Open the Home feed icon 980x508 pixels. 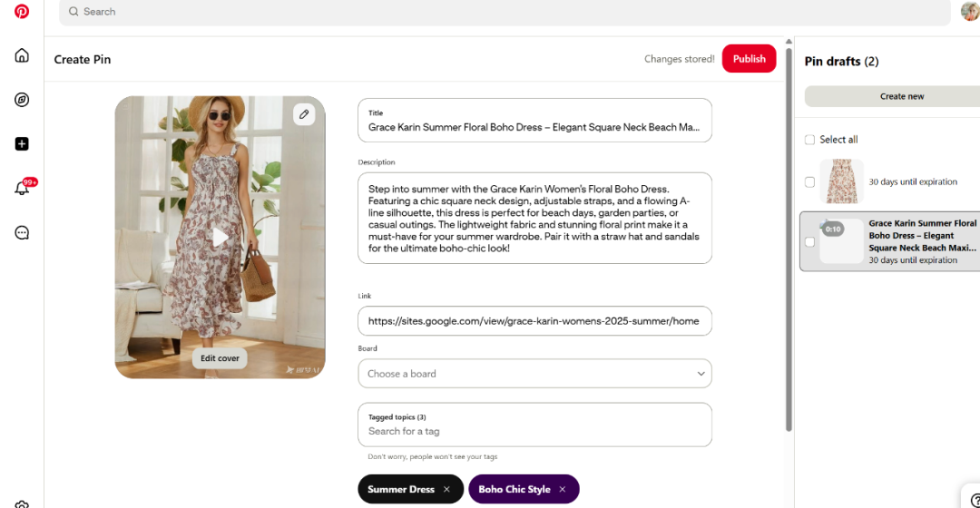[x=22, y=55]
